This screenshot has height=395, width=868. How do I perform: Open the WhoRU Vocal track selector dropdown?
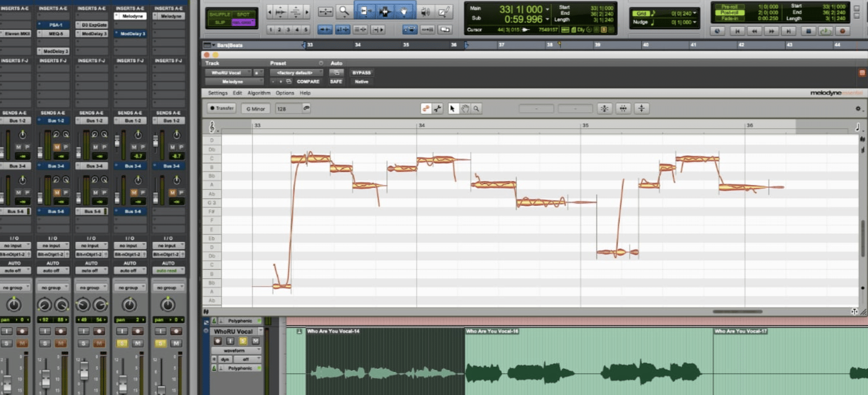pos(229,73)
